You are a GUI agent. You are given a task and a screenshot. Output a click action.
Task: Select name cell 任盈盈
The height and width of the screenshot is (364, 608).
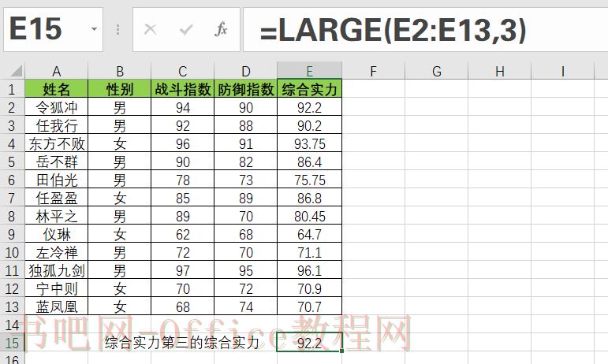[x=57, y=198]
